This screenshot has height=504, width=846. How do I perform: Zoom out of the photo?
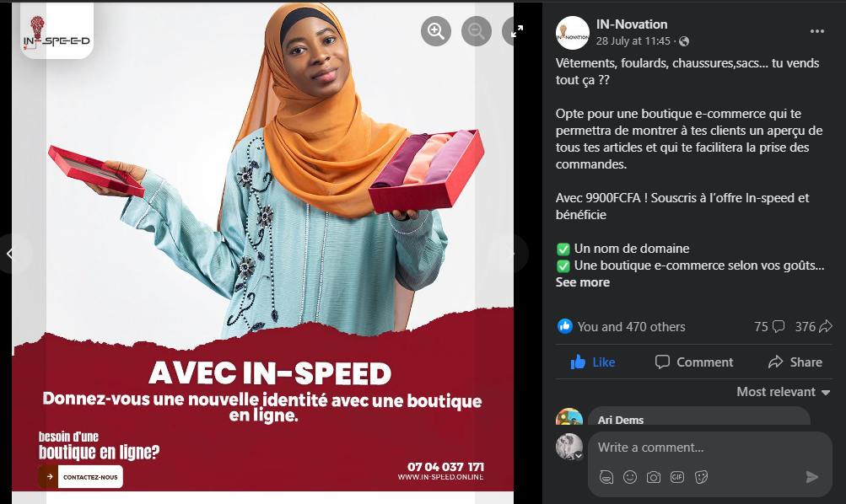[477, 31]
